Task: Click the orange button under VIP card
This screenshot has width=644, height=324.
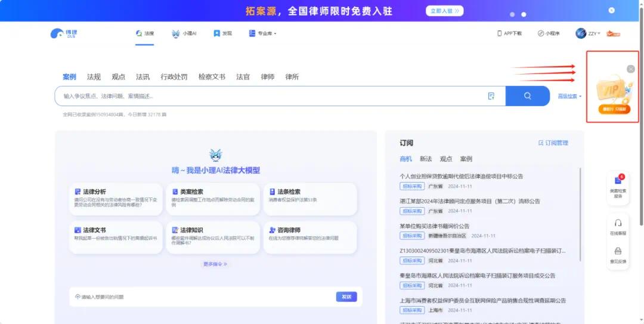Action: [614, 109]
